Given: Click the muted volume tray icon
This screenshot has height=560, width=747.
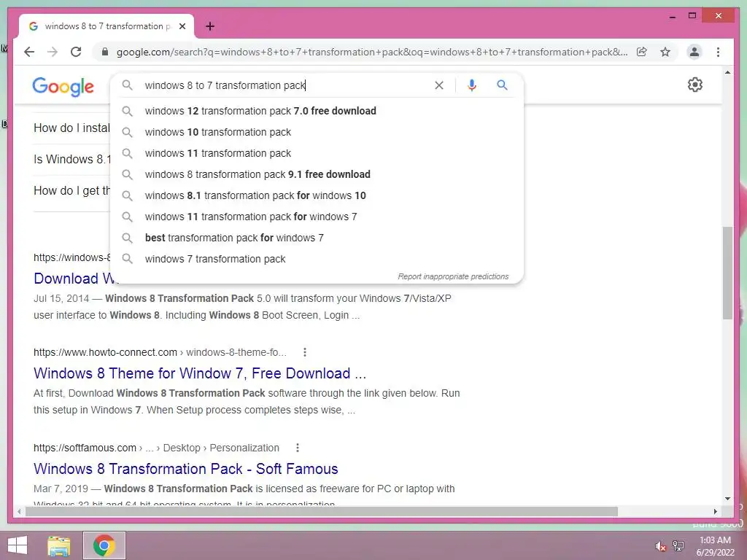Looking at the screenshot, I should (x=660, y=546).
